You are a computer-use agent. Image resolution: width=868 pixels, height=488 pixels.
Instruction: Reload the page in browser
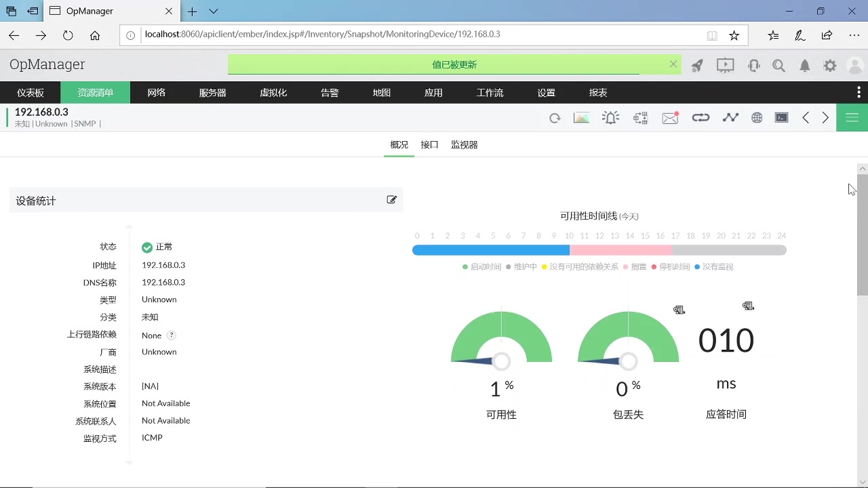(68, 35)
